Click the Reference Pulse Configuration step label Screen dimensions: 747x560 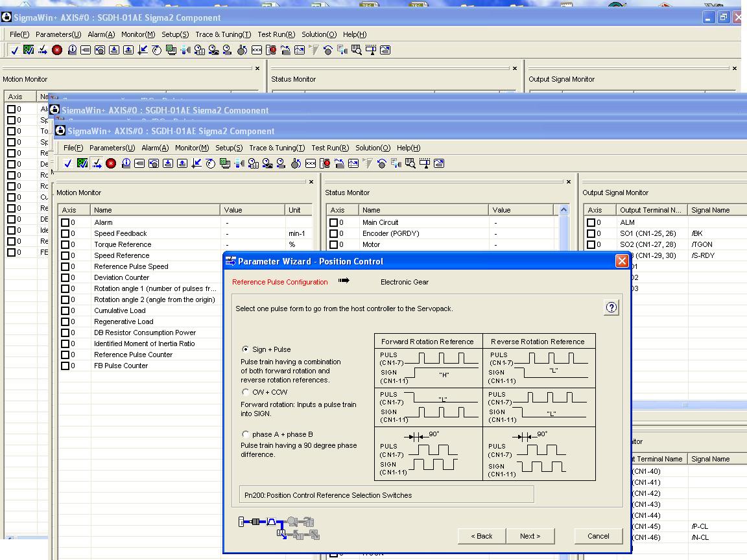point(279,282)
